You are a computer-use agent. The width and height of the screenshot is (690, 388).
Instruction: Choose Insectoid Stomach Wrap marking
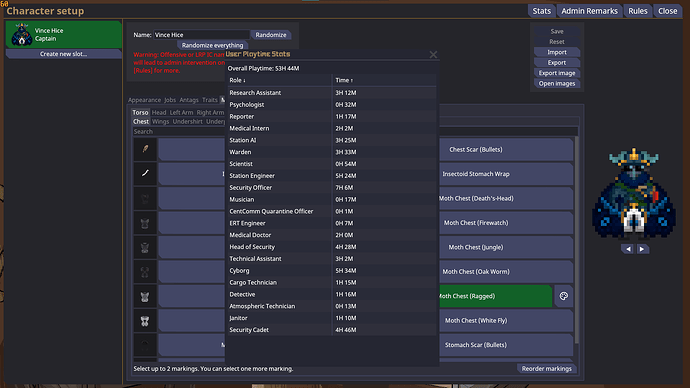click(506, 174)
